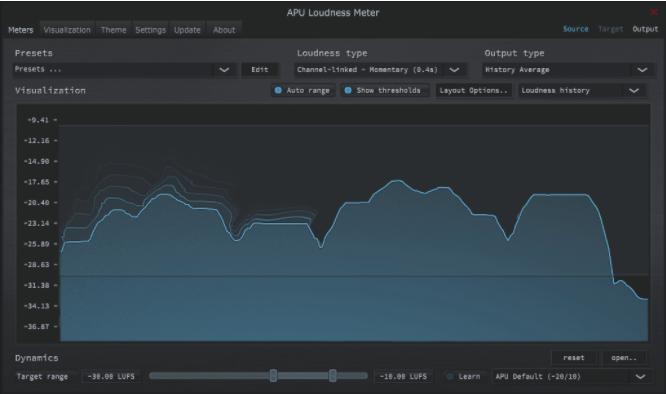
Task: Click the -17.65 axis label
Action: (x=37, y=182)
